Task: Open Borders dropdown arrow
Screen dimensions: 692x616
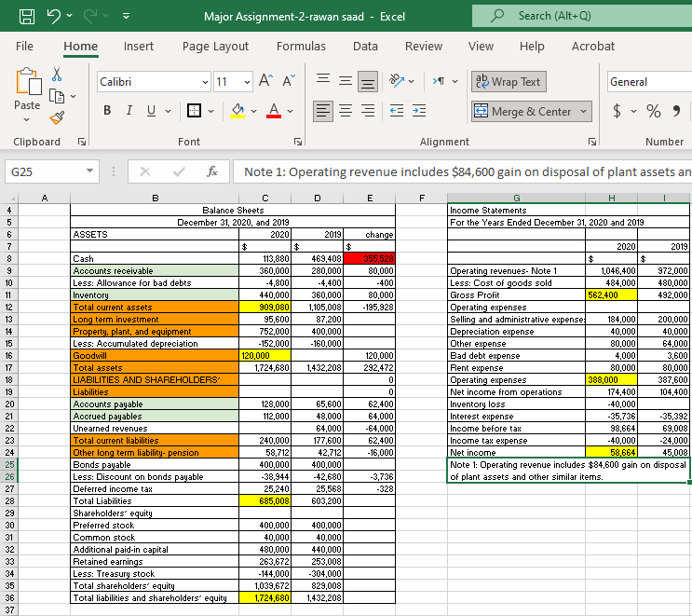Action: pyautogui.click(x=211, y=111)
